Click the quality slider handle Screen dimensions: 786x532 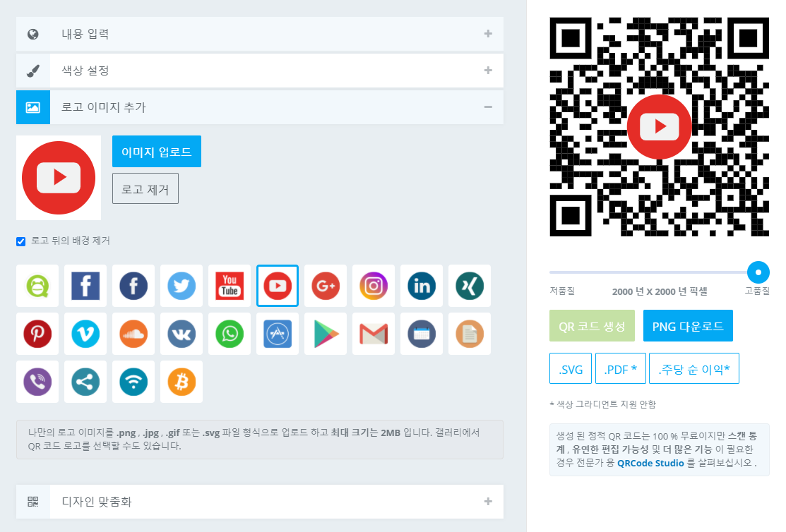[758, 272]
